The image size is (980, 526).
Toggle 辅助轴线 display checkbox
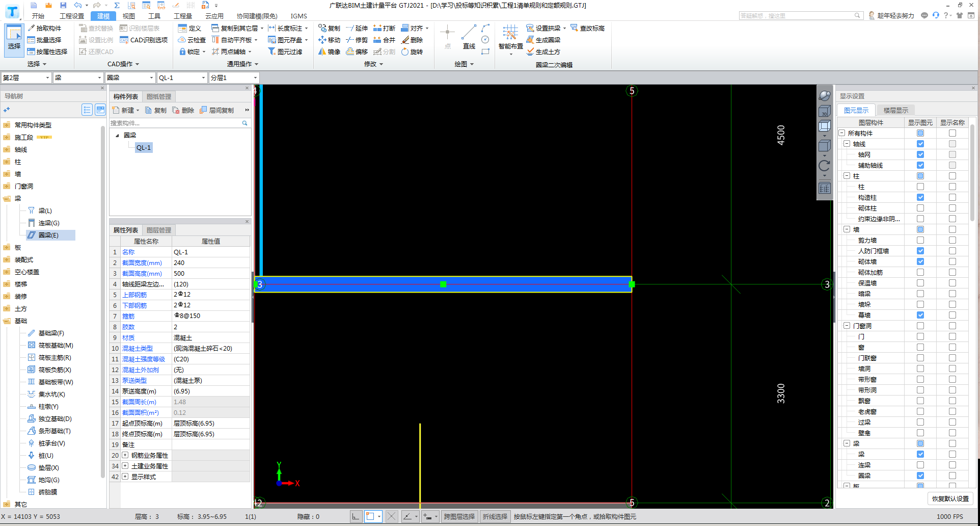920,165
